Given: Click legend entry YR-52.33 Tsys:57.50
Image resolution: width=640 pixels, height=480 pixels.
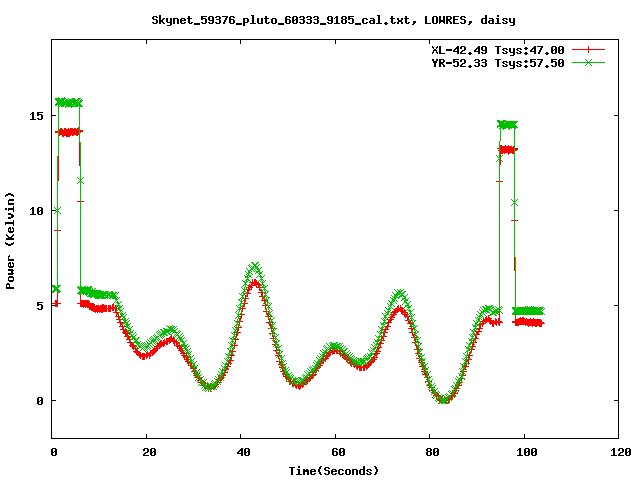Looking at the screenshot, I should [498, 63].
